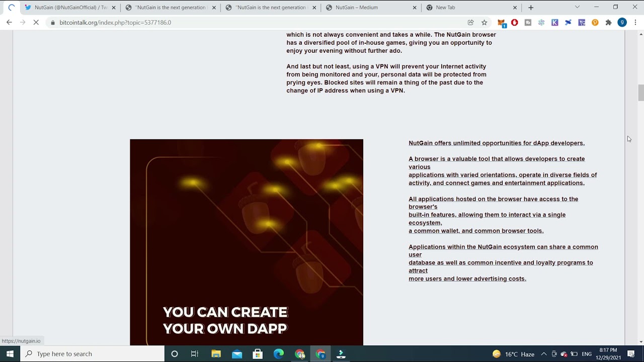Show hidden system tray icons
Screen dimensions: 644x362
[544, 354]
